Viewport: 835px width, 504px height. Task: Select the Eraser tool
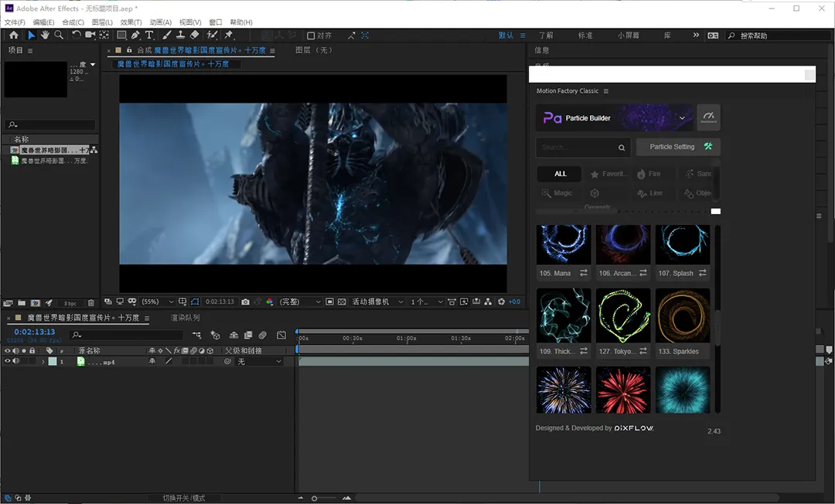pyautogui.click(x=194, y=36)
